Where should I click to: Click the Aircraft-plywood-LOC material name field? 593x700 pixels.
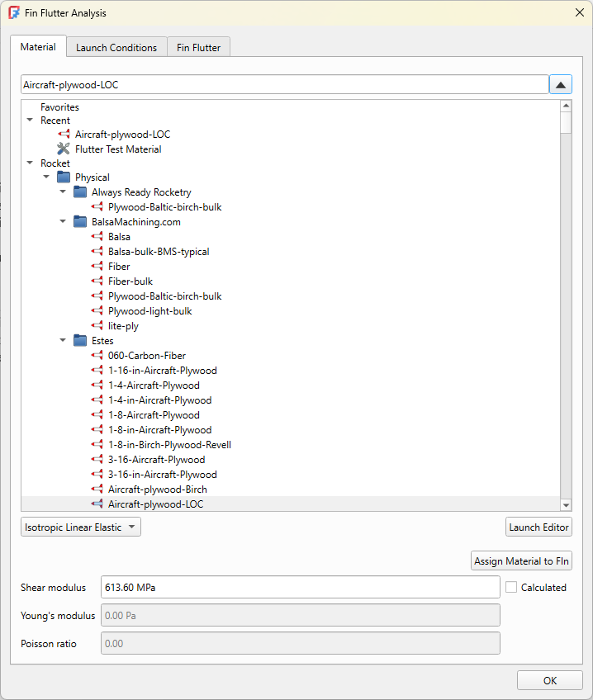[x=284, y=84]
